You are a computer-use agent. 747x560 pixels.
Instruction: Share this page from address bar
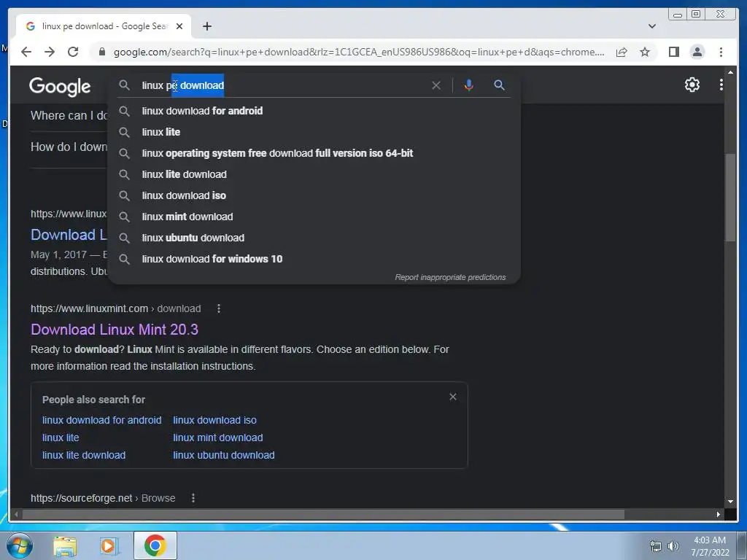622,52
